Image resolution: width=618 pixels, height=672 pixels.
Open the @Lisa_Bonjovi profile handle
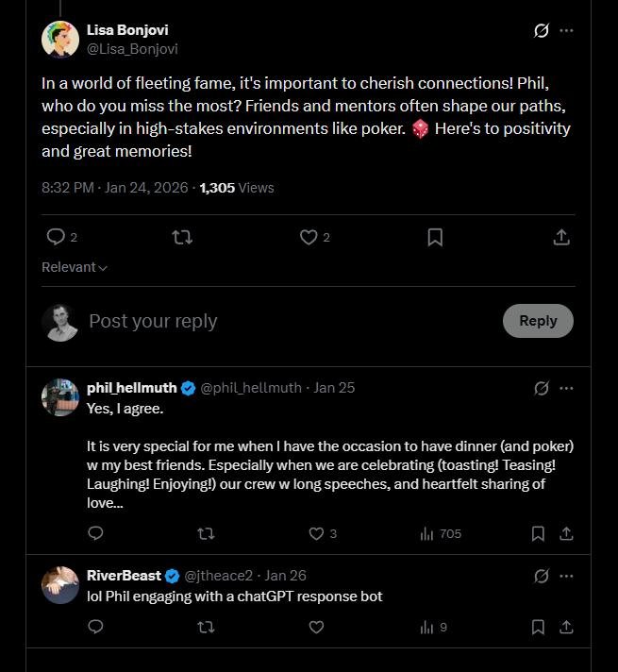(x=132, y=48)
